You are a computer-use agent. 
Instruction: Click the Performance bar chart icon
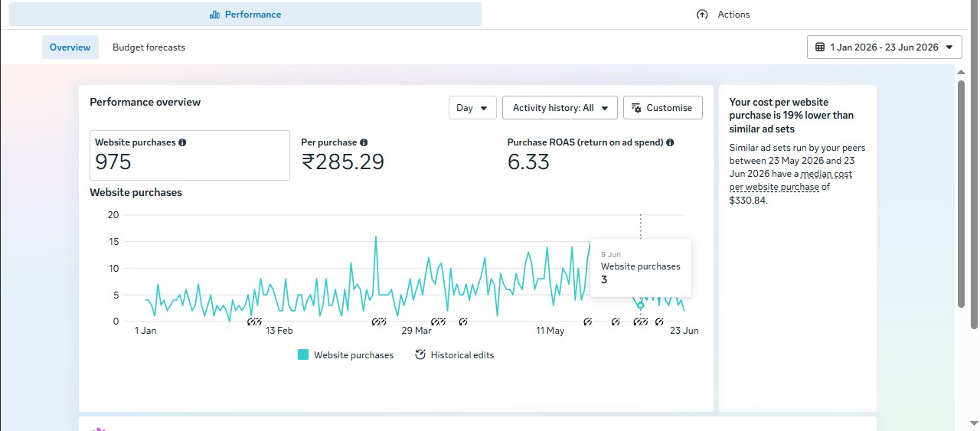click(214, 15)
